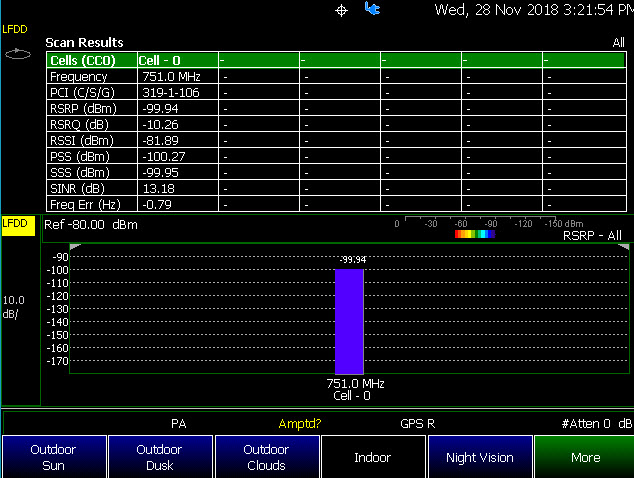Click the All label above the table

click(x=619, y=42)
